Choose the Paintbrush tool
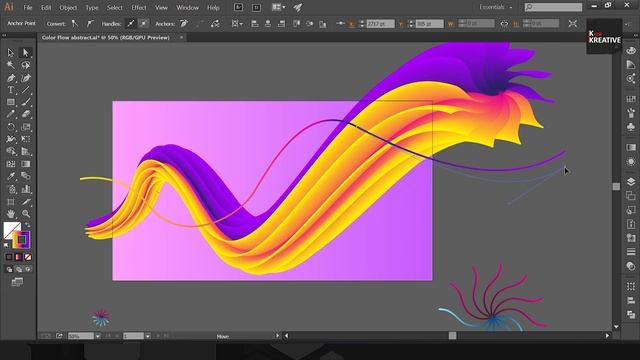This screenshot has width=640, height=360. click(x=26, y=102)
